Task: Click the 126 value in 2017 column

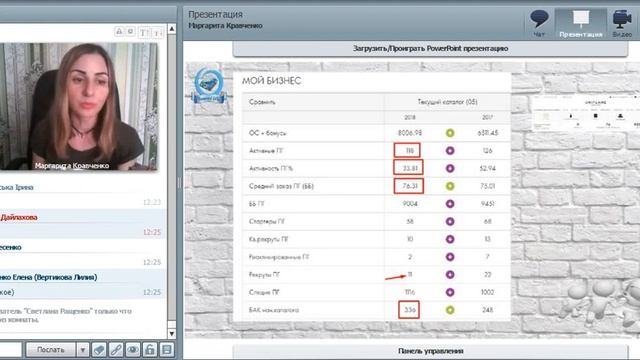Action: pyautogui.click(x=487, y=151)
